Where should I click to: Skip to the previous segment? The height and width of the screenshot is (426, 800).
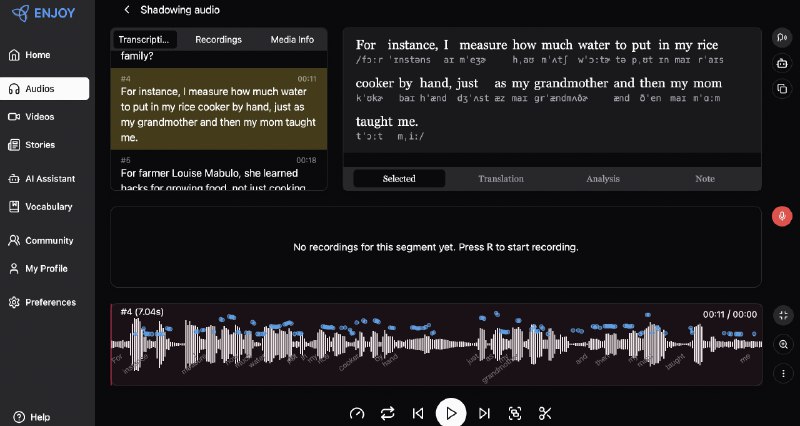point(418,413)
